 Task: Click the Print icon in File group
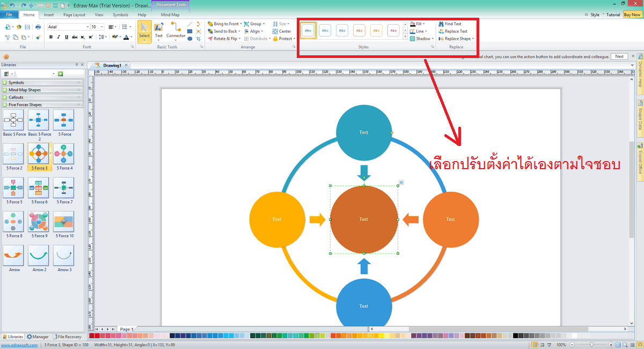[x=38, y=27]
